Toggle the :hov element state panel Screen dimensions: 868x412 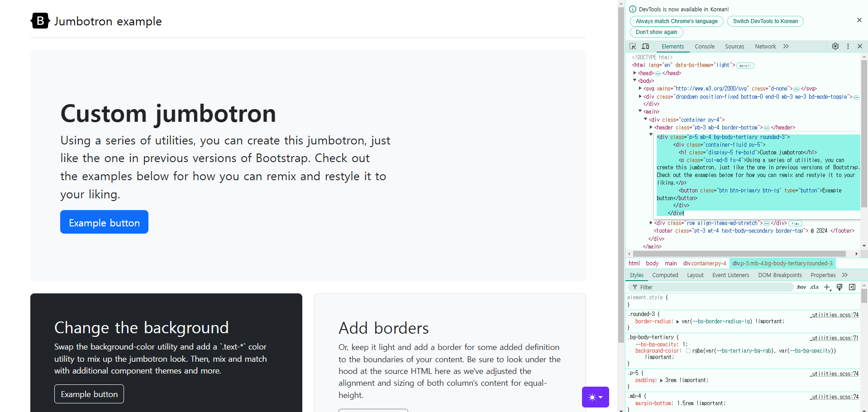[801, 287]
